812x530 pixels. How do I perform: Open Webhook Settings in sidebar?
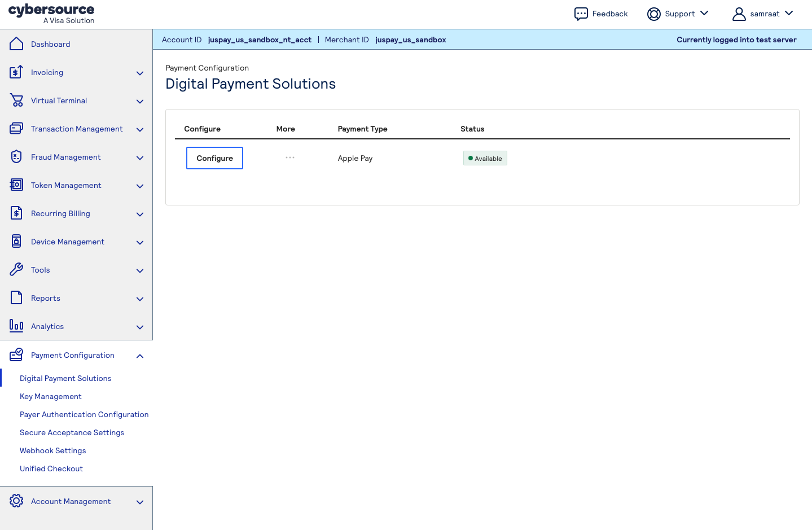[53, 450]
